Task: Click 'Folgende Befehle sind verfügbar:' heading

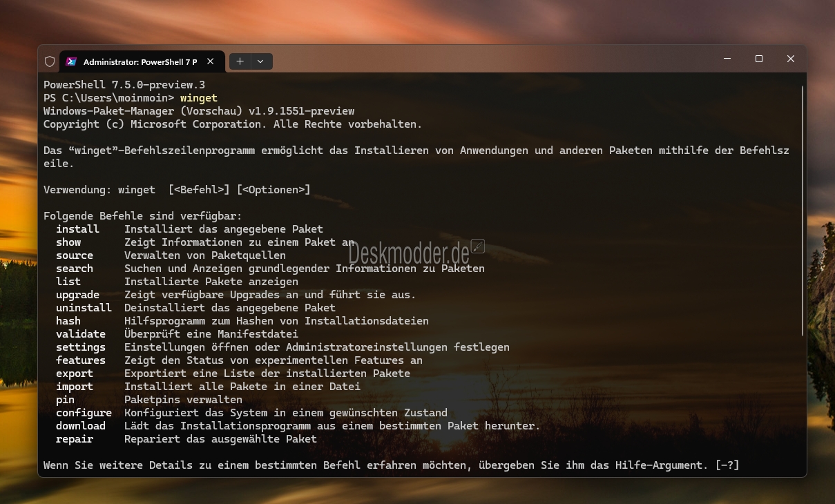Action: coord(143,216)
